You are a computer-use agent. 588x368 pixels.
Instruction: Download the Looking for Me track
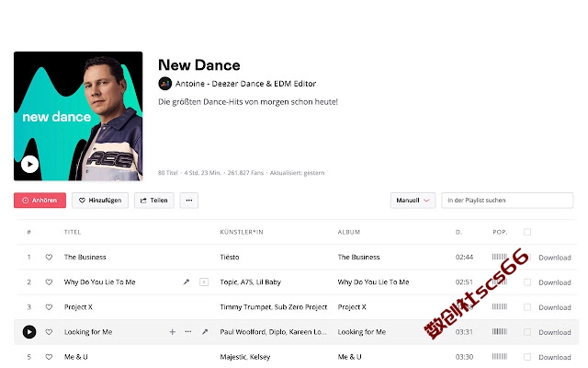click(555, 332)
